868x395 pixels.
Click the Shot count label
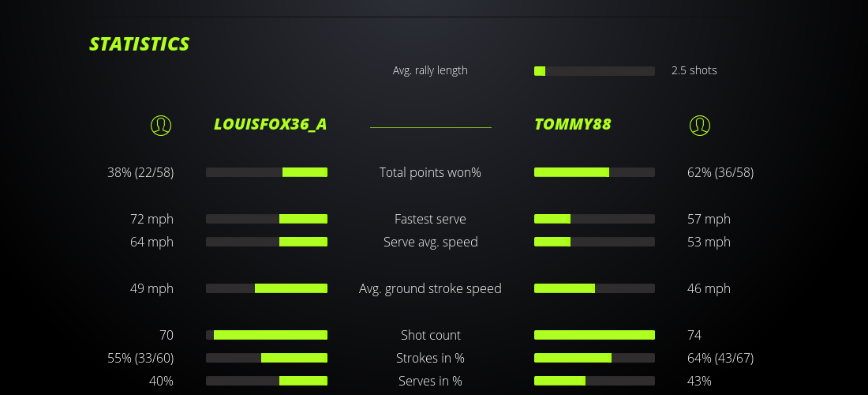(x=430, y=335)
